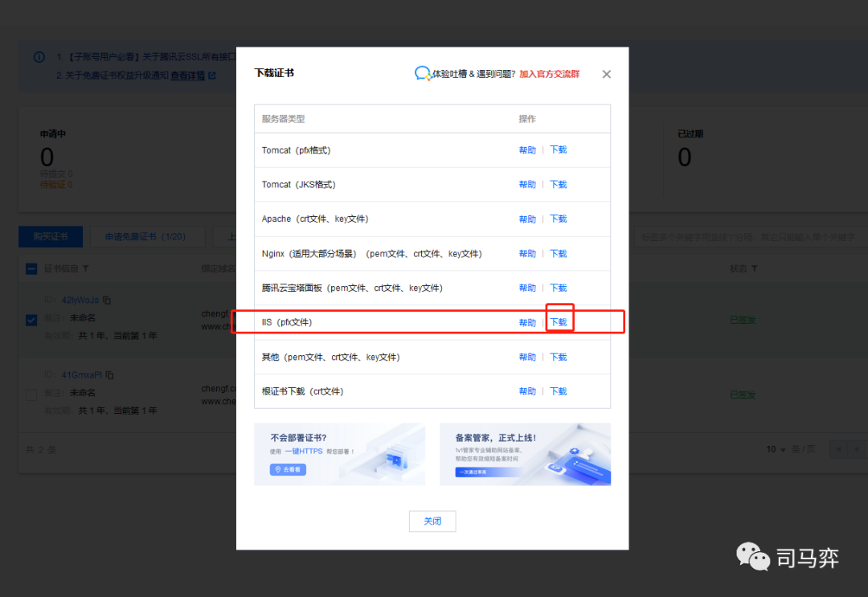Screen dimensions: 868x597
Task: Open the 备案管家 正式上线 banner
Action: [525, 454]
